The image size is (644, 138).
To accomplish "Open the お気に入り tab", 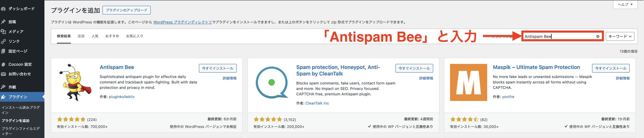I will point(135,36).
